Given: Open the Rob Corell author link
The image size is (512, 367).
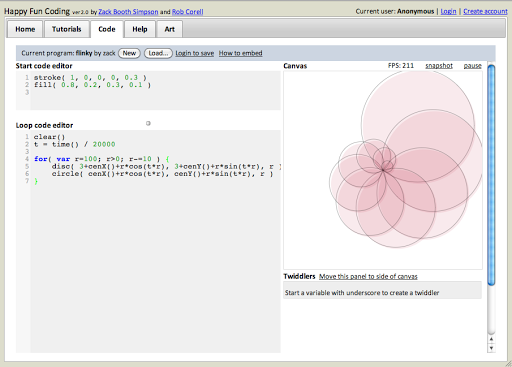Looking at the screenshot, I should [188, 12].
